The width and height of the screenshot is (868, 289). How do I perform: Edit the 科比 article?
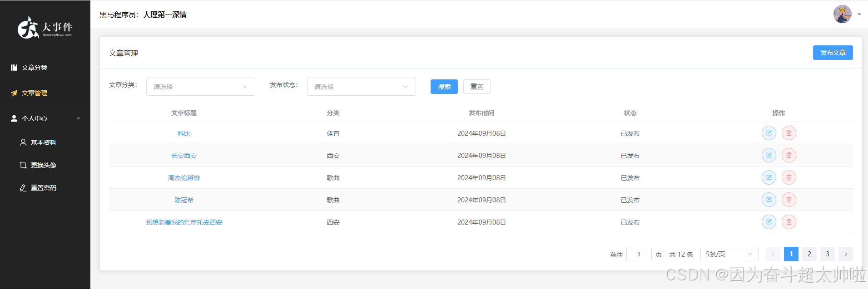769,133
